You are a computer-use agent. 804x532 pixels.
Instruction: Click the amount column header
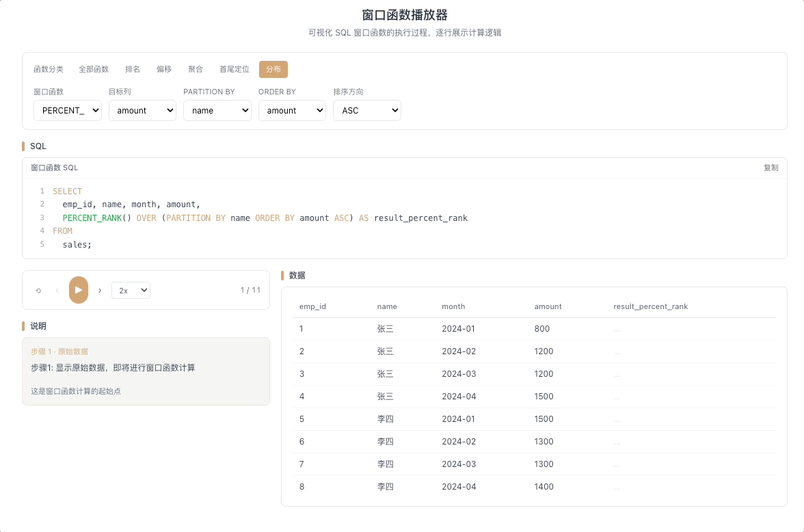548,306
